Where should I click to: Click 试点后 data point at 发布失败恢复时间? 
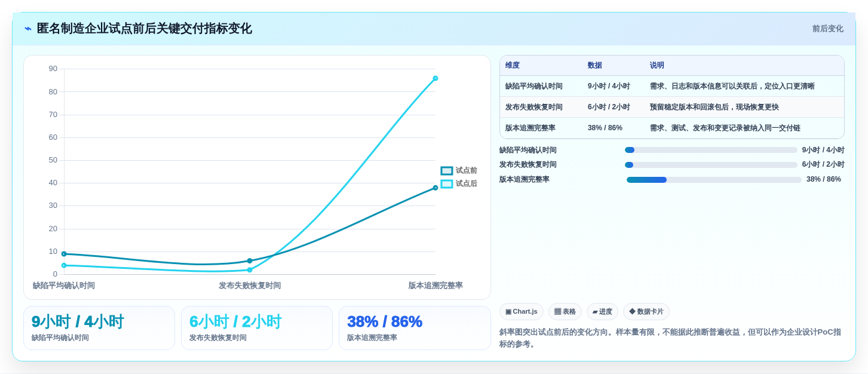coord(250,270)
